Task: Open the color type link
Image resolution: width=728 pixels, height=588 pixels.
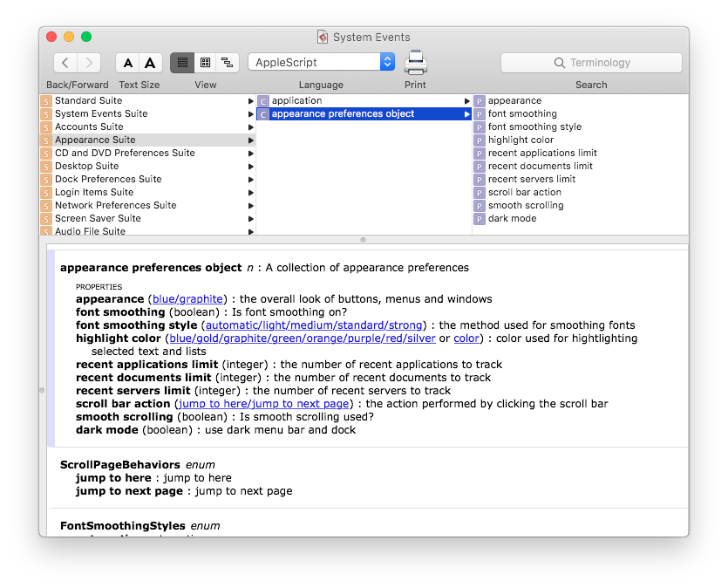Action: click(466, 338)
